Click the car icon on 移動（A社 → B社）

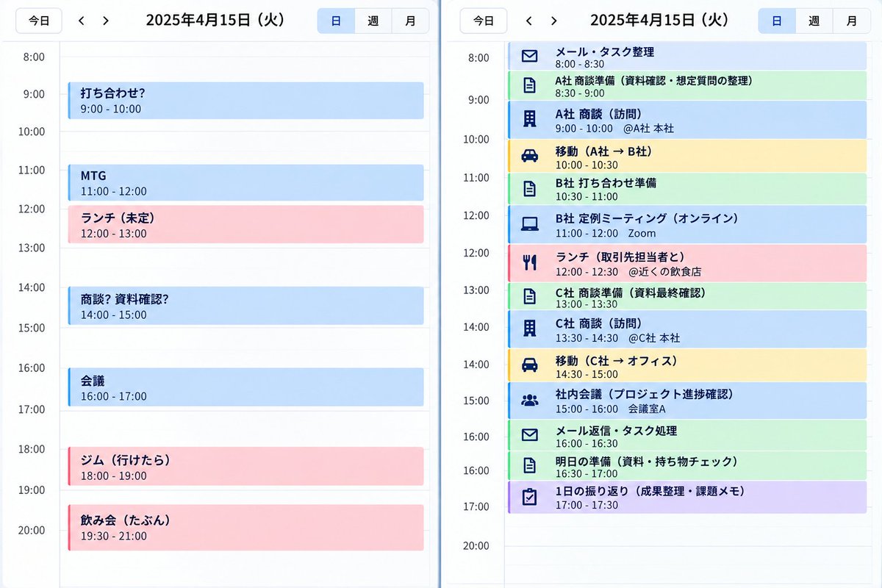(x=529, y=156)
